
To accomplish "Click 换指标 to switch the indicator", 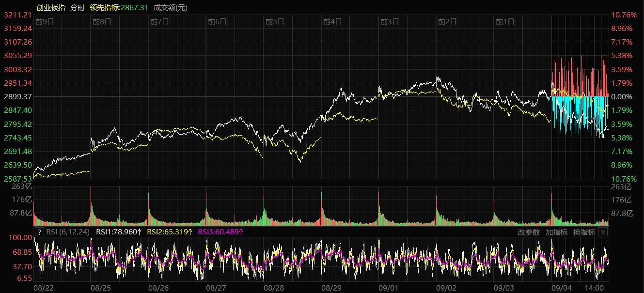I will (584, 232).
